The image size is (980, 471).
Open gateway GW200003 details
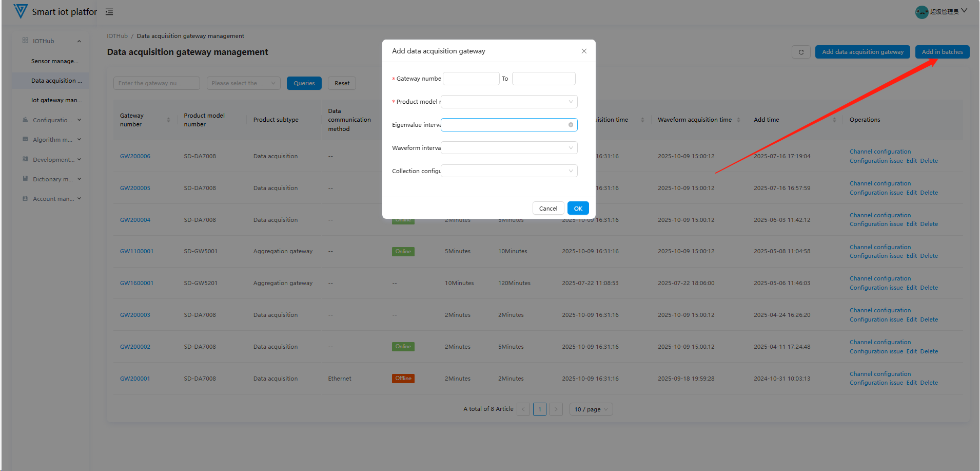(135, 315)
